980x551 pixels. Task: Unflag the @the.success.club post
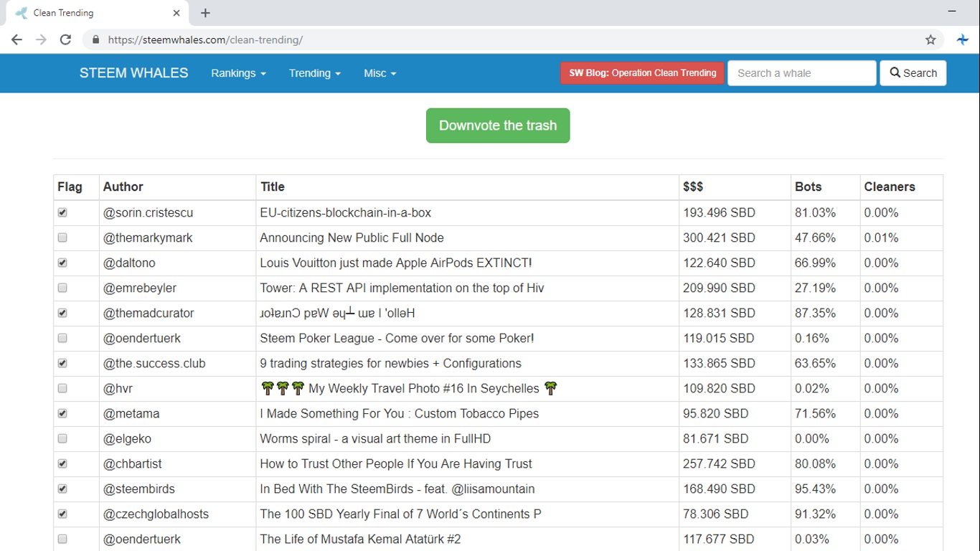pos(62,363)
